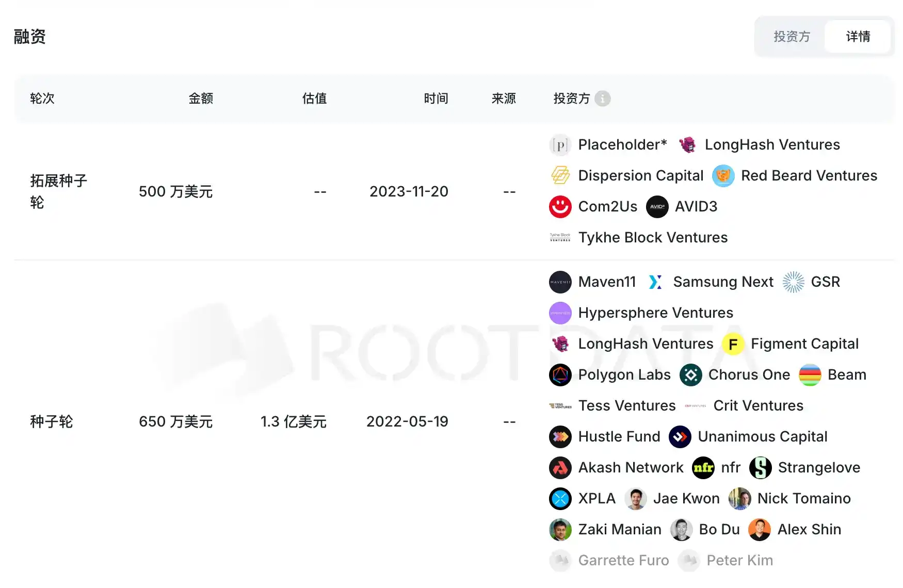Click the info icon beside 投资方 header
The height and width of the screenshot is (588, 903).
(x=602, y=99)
